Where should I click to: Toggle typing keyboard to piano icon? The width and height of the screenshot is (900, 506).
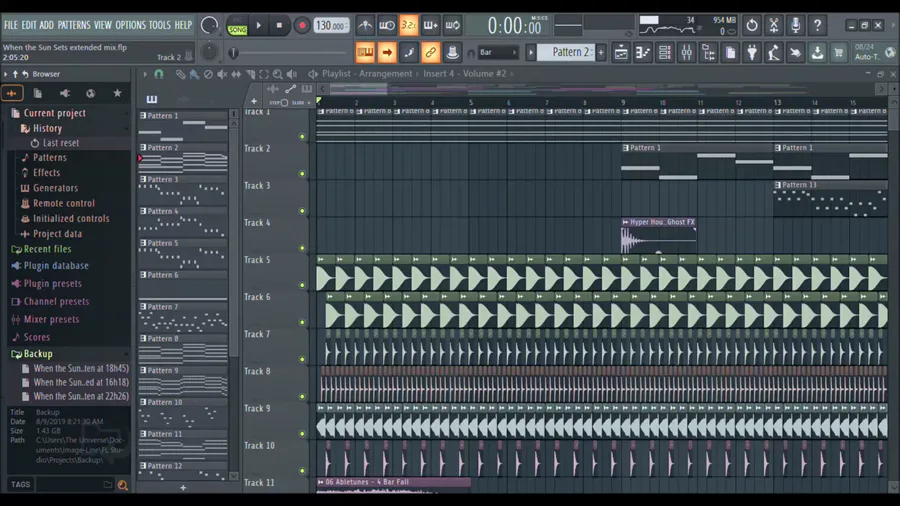pos(365,53)
